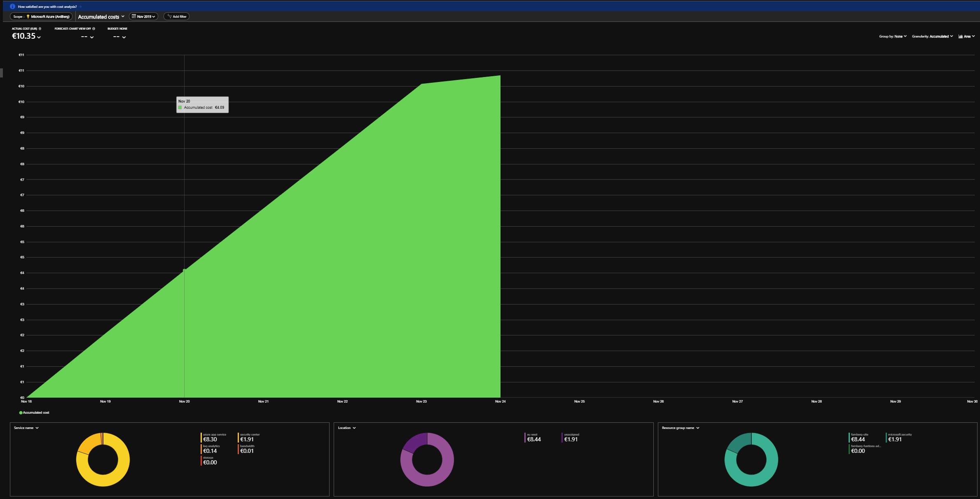Click the info icon in feedback banner
980x499 pixels.
pyautogui.click(x=12, y=7)
